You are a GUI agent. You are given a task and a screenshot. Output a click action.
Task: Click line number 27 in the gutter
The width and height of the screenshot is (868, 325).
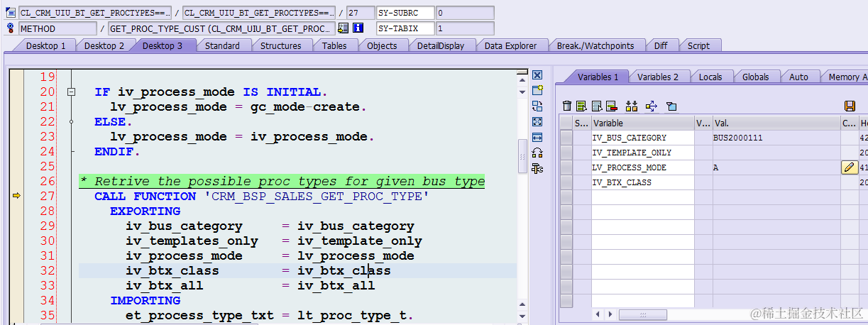click(x=47, y=196)
